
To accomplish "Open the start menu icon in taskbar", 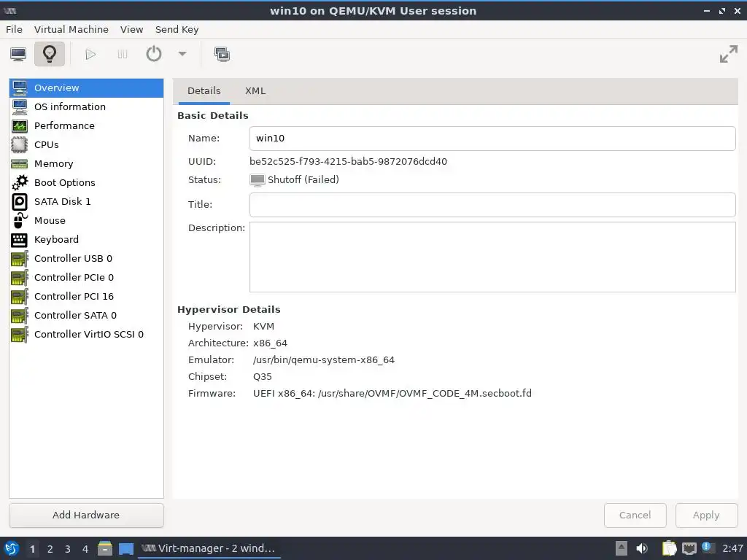I will [x=12, y=548].
